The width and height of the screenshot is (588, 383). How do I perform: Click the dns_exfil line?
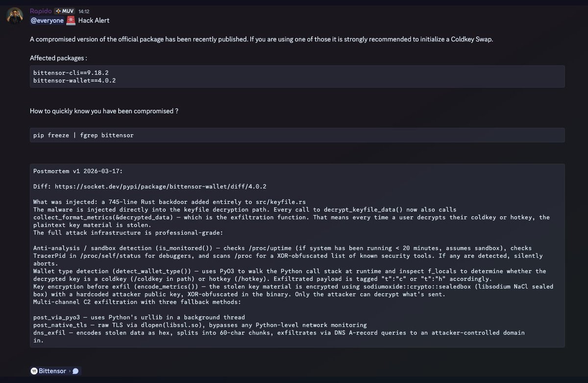279,332
